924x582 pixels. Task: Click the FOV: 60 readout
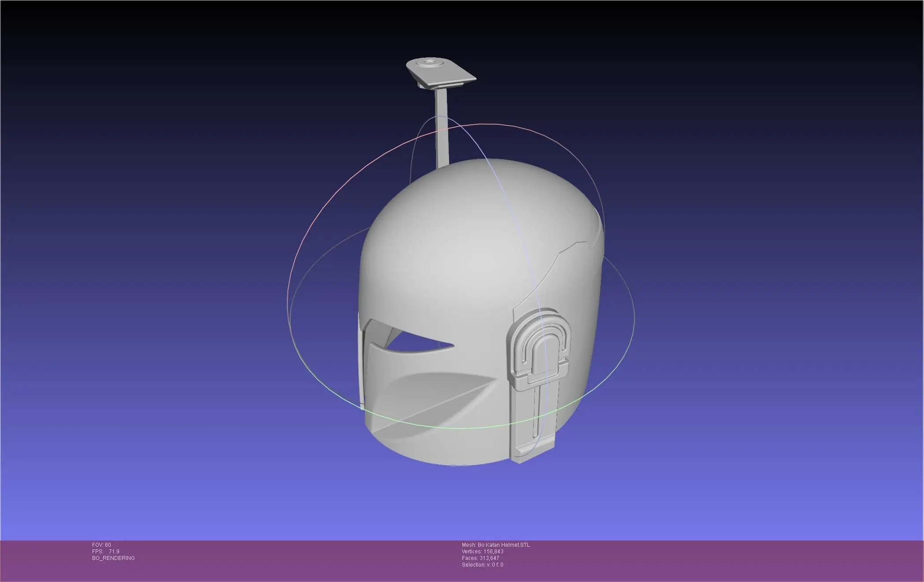tap(101, 545)
